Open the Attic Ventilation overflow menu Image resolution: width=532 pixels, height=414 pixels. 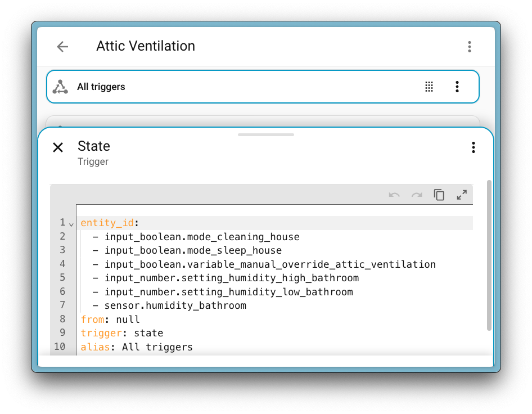[470, 47]
